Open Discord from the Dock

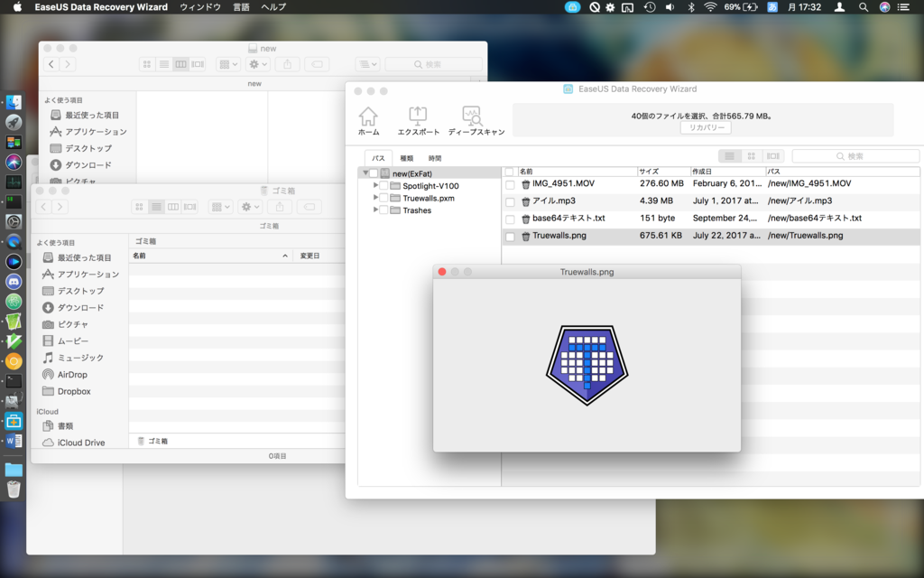coord(14,282)
